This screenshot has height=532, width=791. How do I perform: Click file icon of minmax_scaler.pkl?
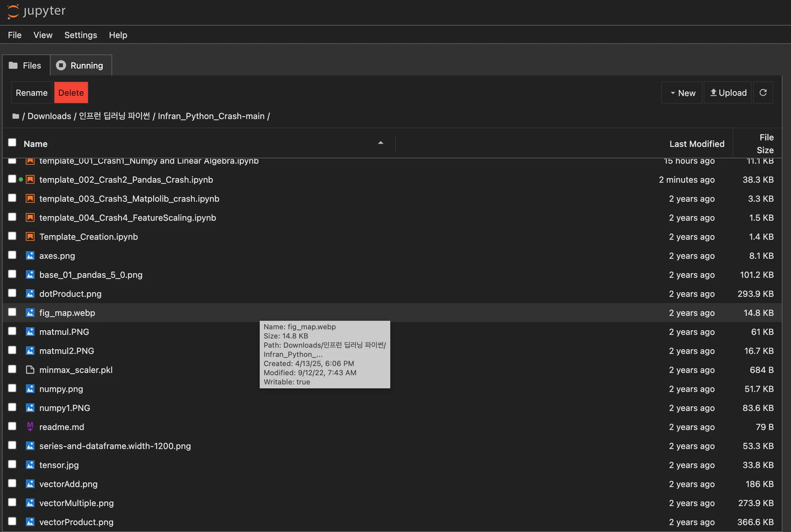tap(30, 370)
